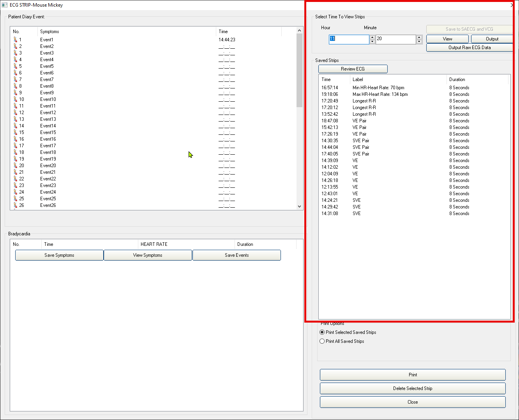Select Print Selected Saved Strips option

coord(322,332)
